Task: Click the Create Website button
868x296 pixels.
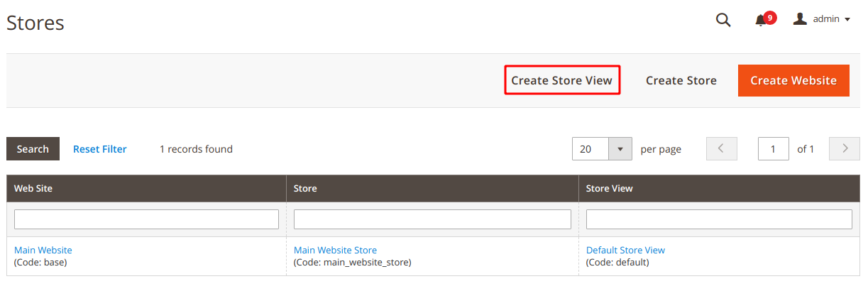Action: click(x=793, y=80)
